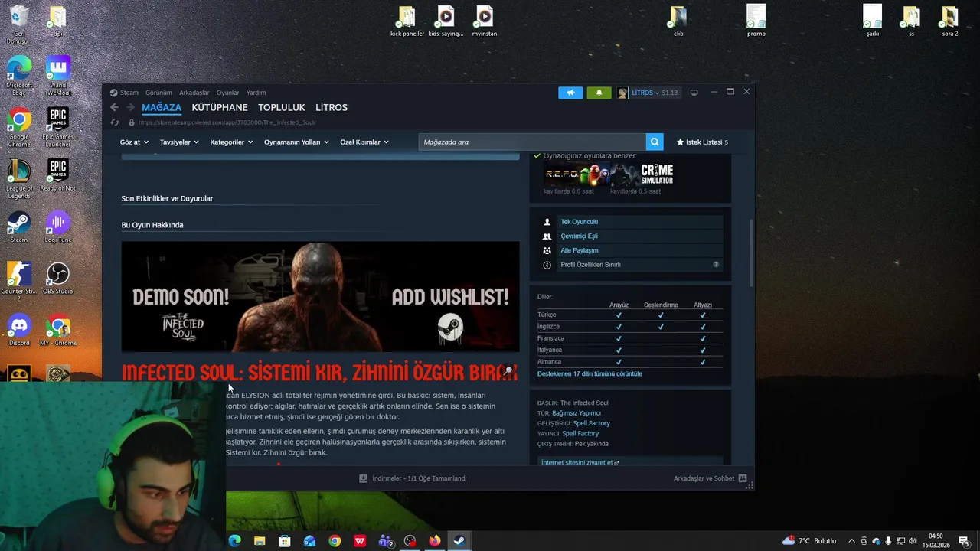Click İnternet sitesini ziyaret et link
This screenshot has height=551, width=980.
click(580, 462)
